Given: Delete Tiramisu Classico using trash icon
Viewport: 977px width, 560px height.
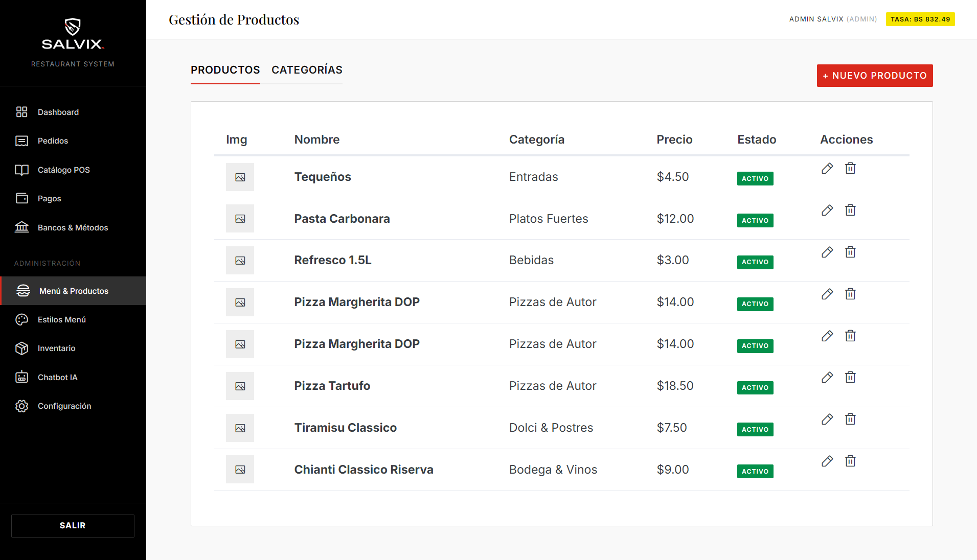Looking at the screenshot, I should point(850,419).
